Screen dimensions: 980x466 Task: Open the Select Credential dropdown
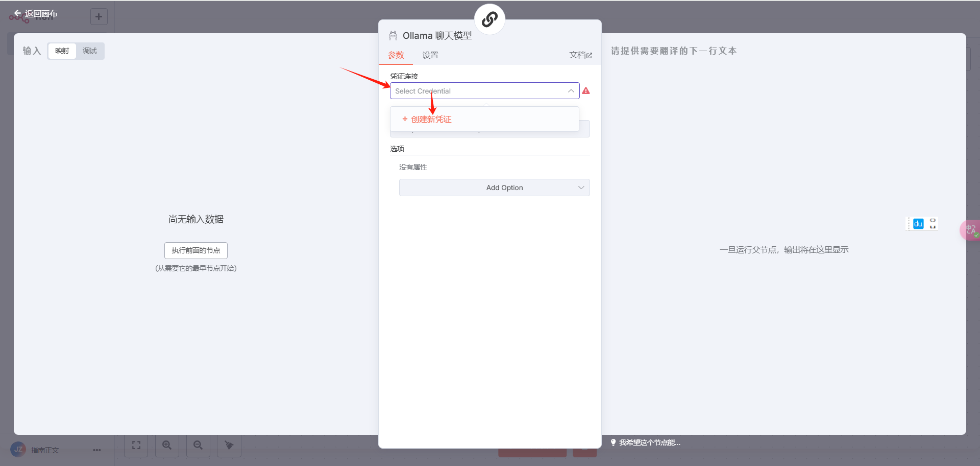coord(485,91)
